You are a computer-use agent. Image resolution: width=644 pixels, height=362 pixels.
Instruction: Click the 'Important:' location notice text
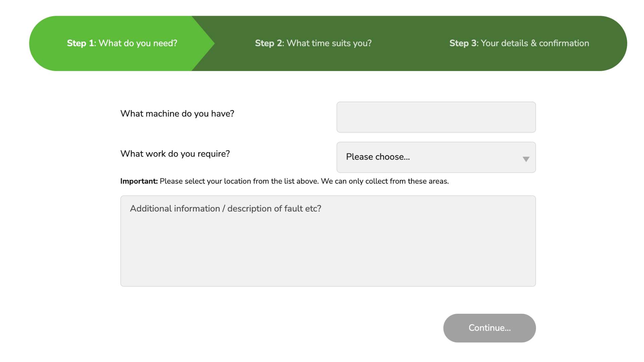click(x=284, y=181)
